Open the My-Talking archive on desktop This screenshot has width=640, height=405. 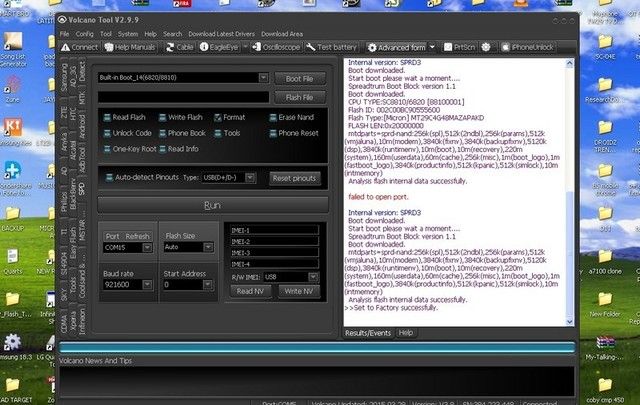coord(605,347)
